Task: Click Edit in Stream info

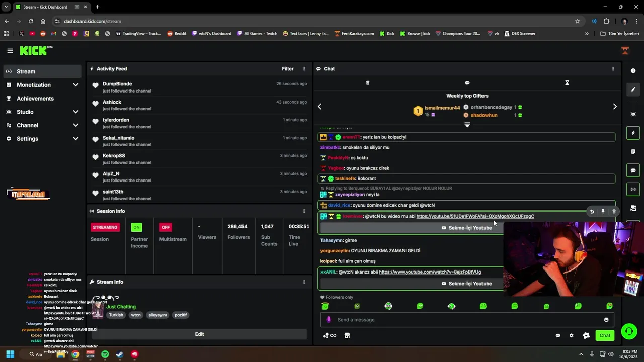Action: coord(199,334)
